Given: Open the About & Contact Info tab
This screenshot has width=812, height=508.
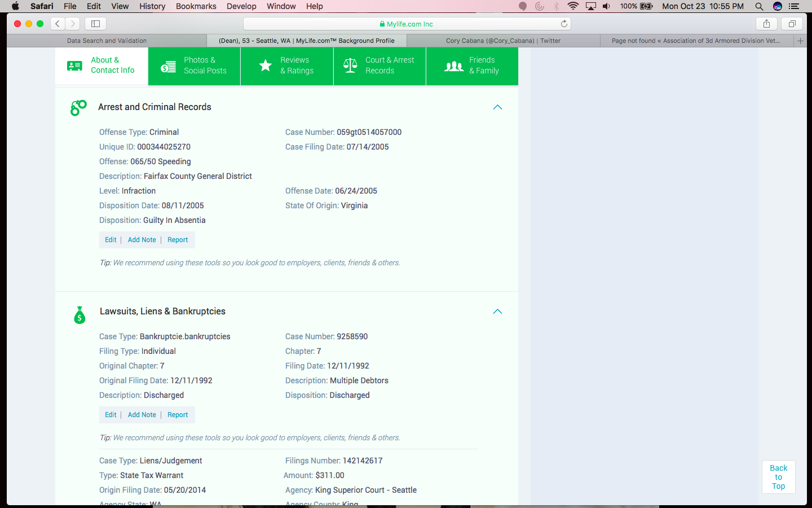Looking at the screenshot, I should click(x=101, y=66).
